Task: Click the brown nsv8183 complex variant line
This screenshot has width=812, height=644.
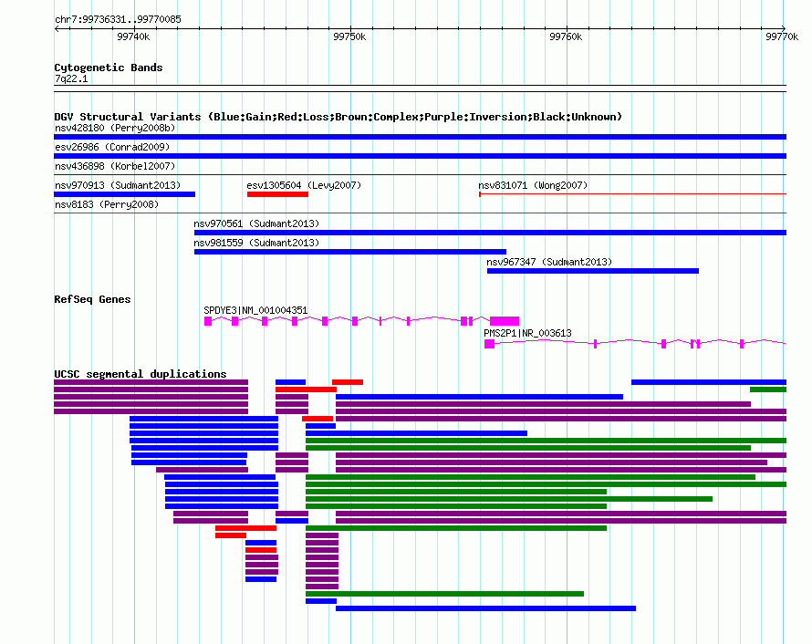Action: 420,213
